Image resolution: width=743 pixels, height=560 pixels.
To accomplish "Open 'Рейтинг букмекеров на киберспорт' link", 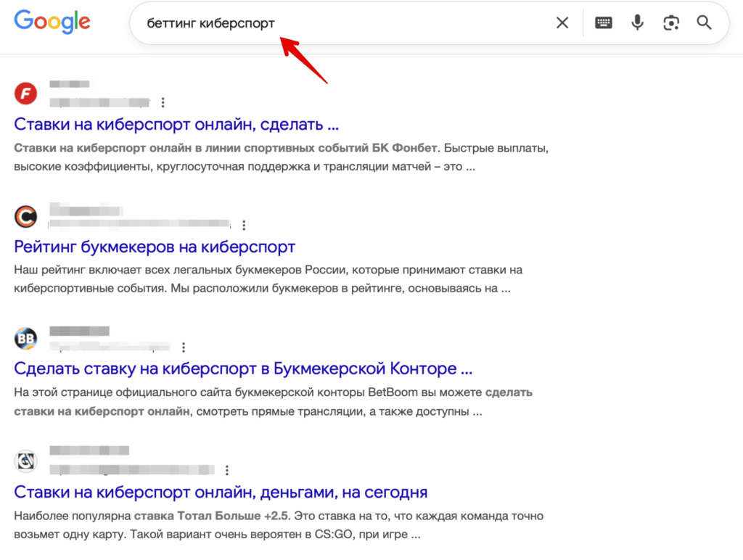I will coord(155,247).
